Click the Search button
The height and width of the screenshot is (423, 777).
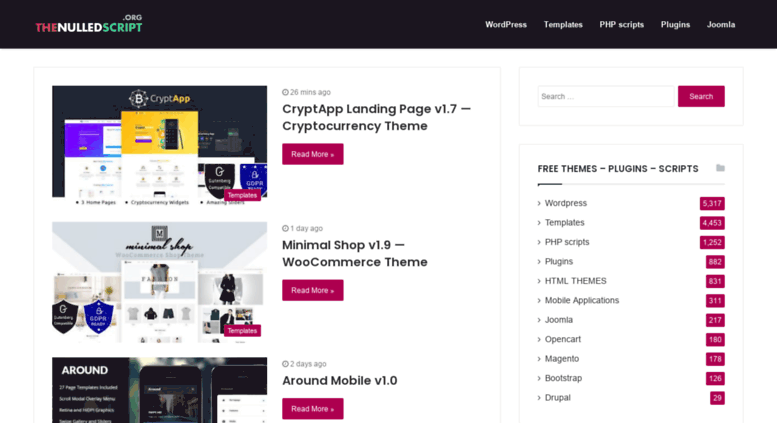tap(701, 96)
